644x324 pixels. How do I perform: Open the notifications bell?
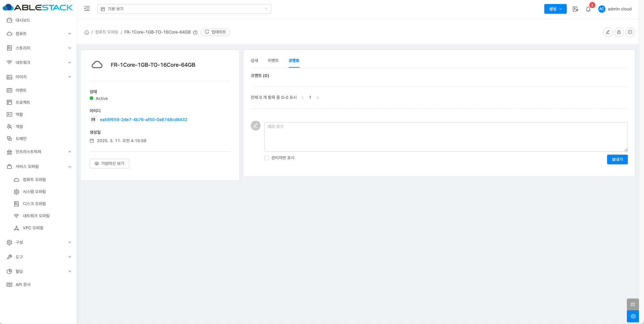[x=588, y=9]
